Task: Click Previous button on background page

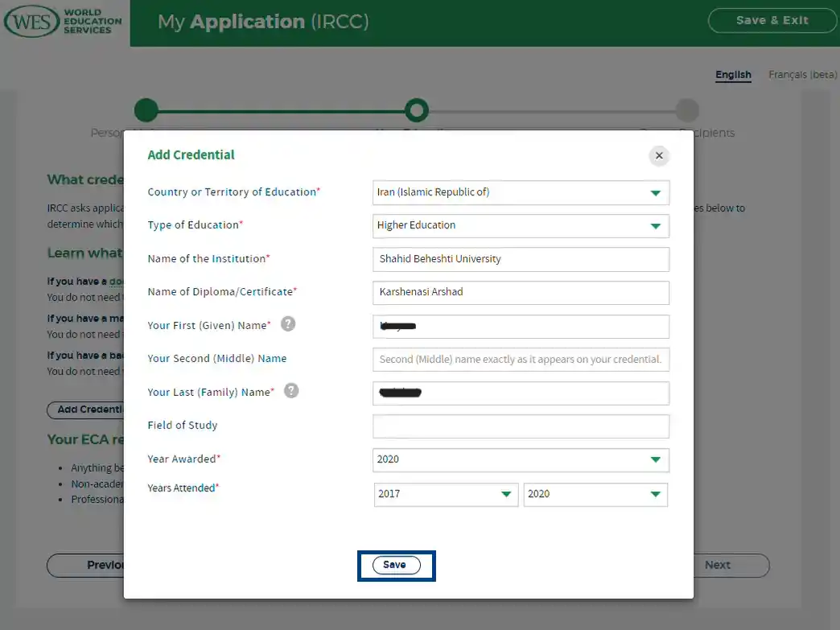Action: (x=86, y=565)
